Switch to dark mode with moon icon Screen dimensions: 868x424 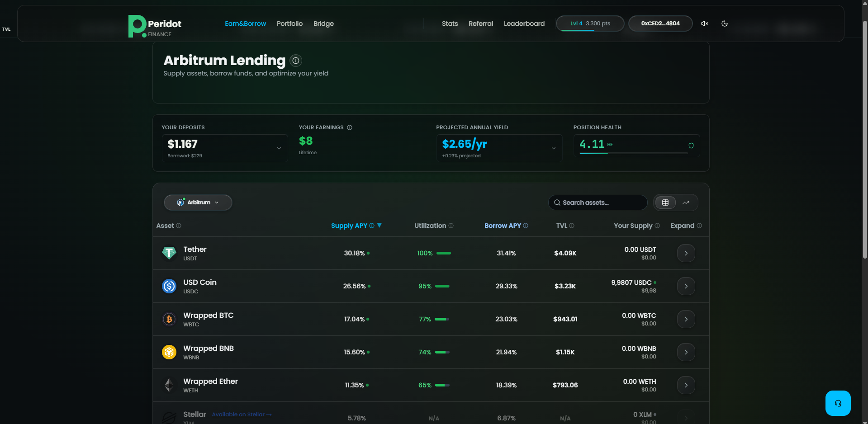[x=724, y=24]
